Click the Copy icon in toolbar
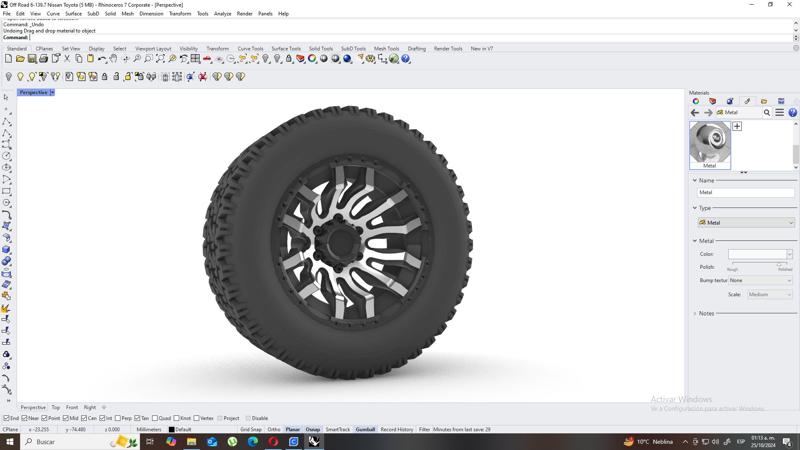800x450 pixels. 79,59
